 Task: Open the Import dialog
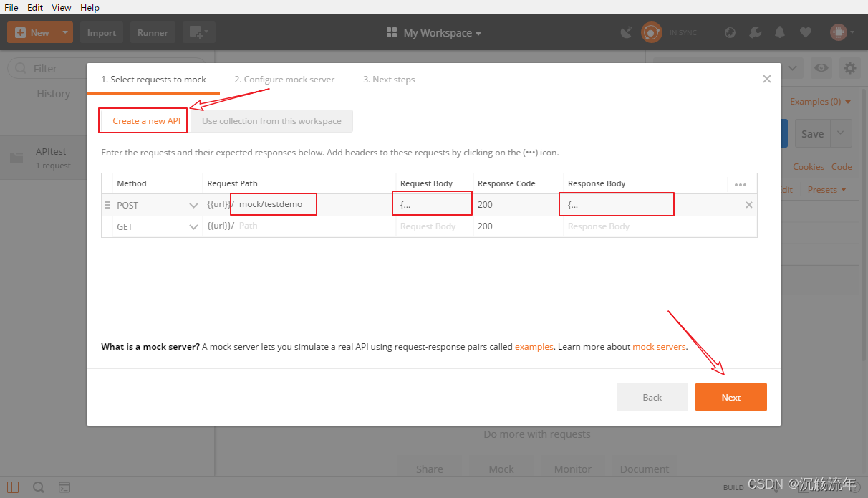(102, 32)
